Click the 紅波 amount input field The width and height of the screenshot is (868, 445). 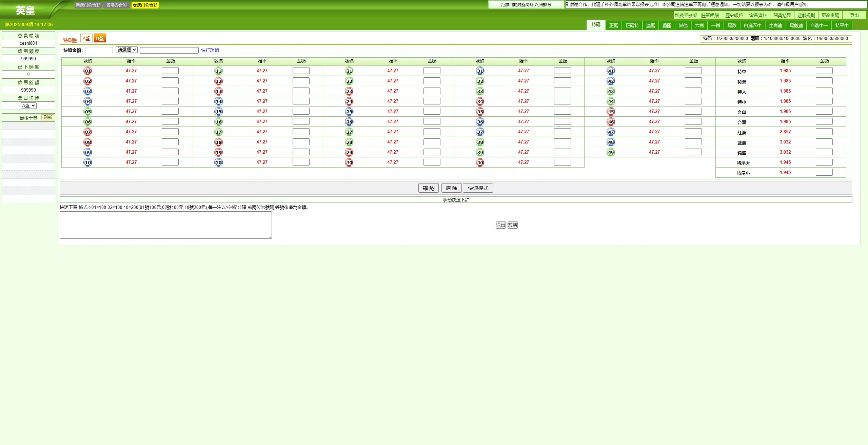point(824,132)
